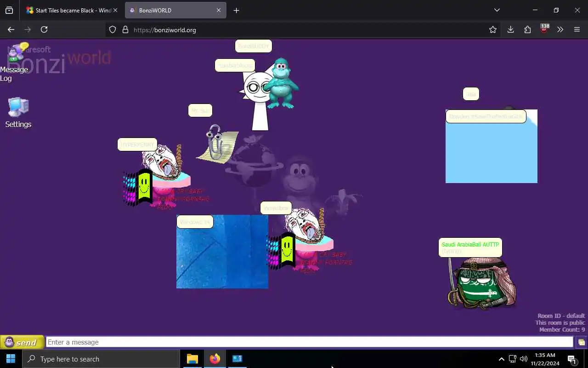Click the small icon right of message field
Viewport: 588px width, 368px height.
point(581,342)
